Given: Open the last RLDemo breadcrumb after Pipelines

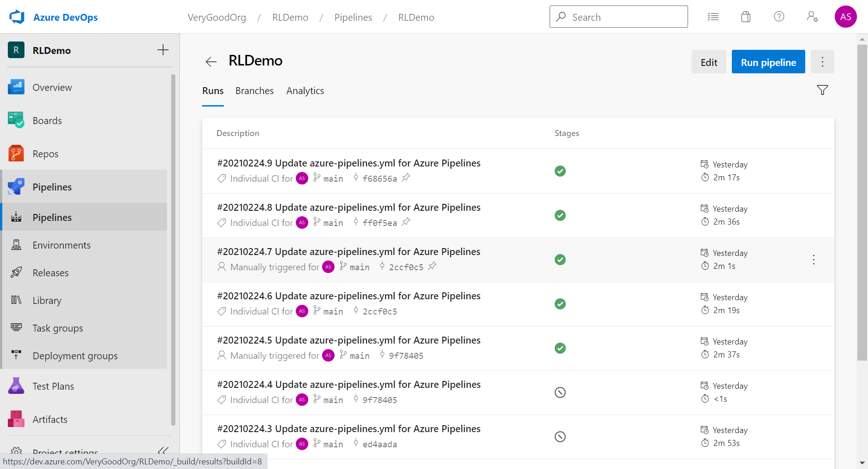Looking at the screenshot, I should pyautogui.click(x=416, y=17).
